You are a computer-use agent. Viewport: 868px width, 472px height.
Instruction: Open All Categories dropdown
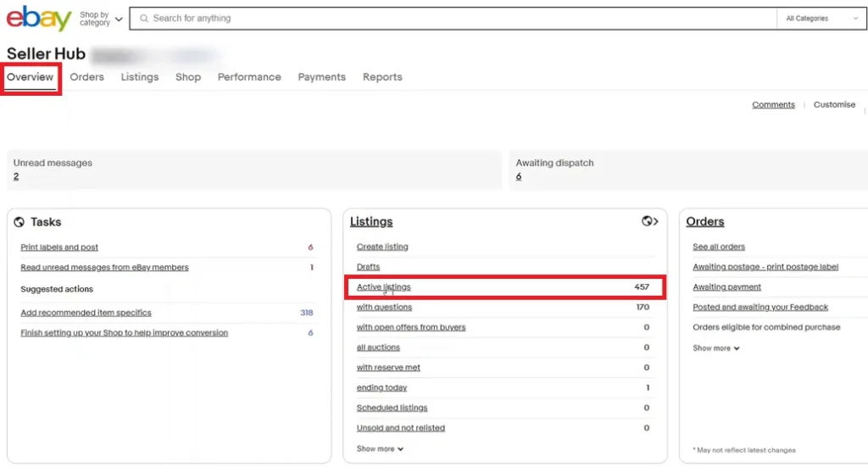tap(821, 19)
